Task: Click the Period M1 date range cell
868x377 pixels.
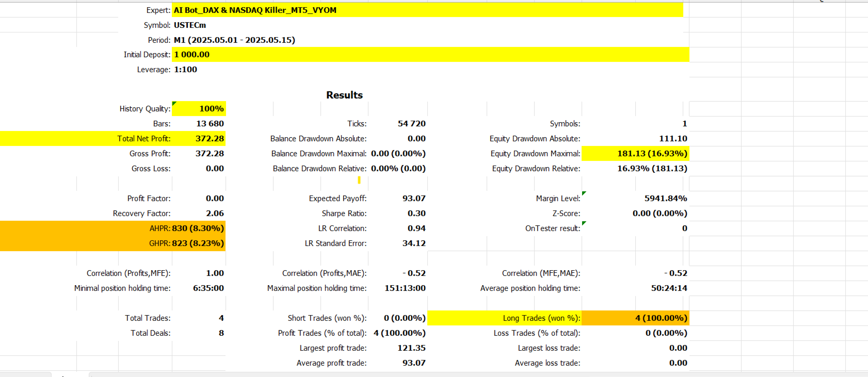Action: coord(234,40)
